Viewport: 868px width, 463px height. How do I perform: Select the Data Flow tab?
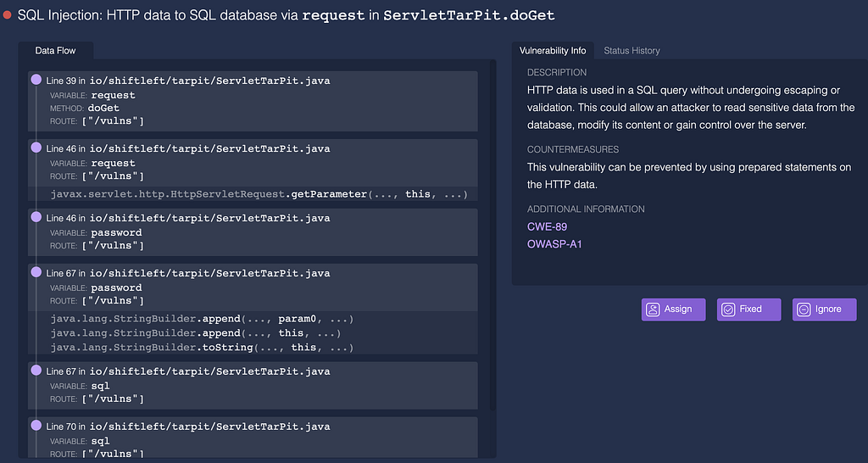pos(56,51)
